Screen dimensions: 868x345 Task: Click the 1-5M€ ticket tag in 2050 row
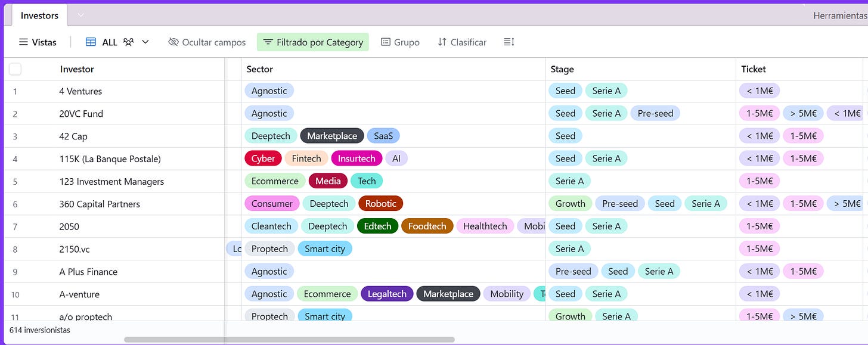click(759, 226)
